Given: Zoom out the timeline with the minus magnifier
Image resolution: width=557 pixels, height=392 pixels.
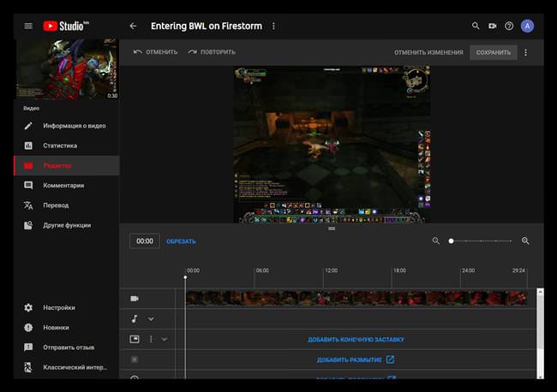Looking at the screenshot, I should [x=436, y=241].
